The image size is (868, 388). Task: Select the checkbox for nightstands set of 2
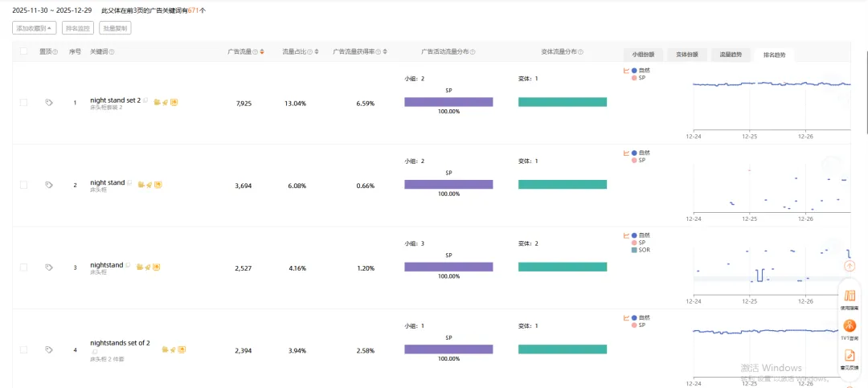coord(23,349)
